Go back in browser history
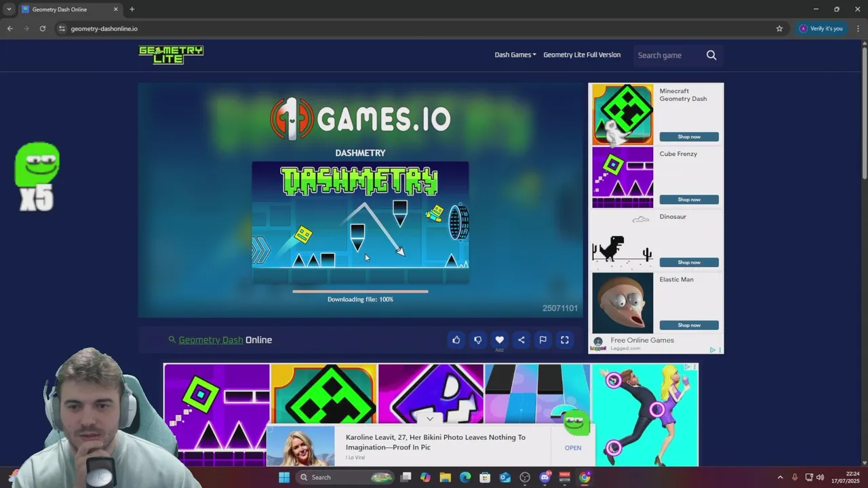The image size is (868, 488). click(x=9, y=28)
